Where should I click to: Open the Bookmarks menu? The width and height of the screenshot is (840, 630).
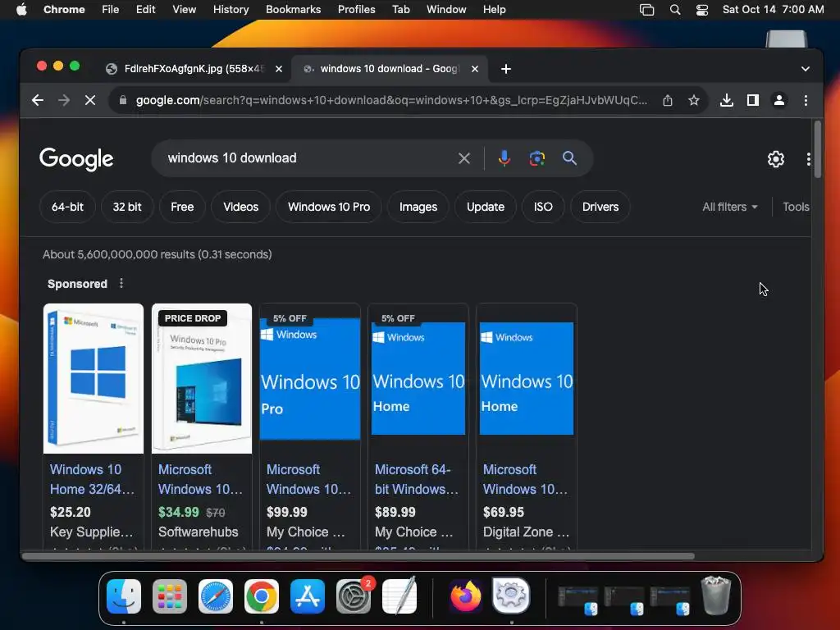[x=293, y=10]
